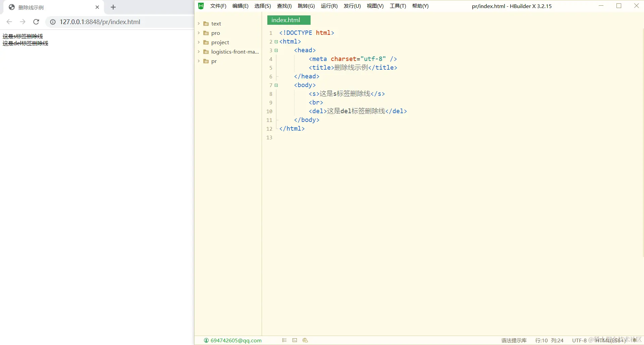Click the 列:24 column indicator
This screenshot has width=644, height=345.
click(557, 341)
